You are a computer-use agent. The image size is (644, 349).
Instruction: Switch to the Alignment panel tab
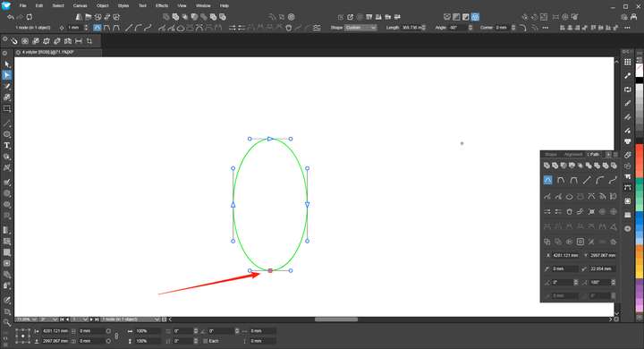point(573,155)
